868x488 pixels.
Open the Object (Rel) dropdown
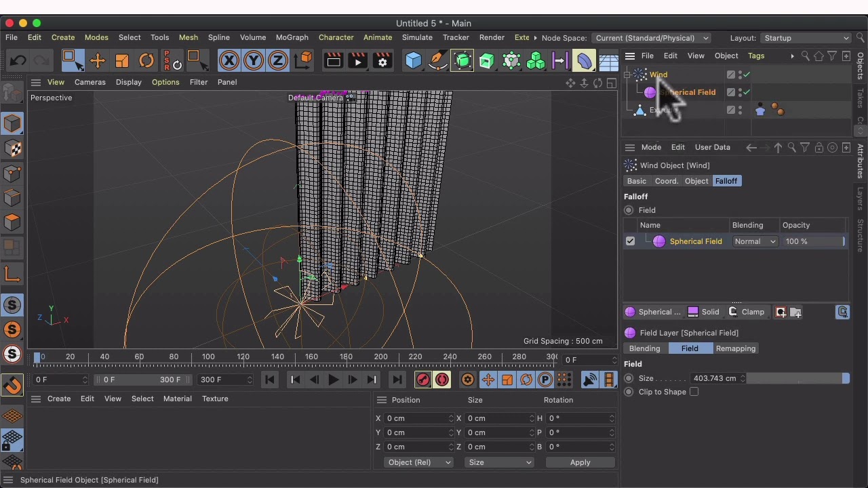(x=418, y=462)
